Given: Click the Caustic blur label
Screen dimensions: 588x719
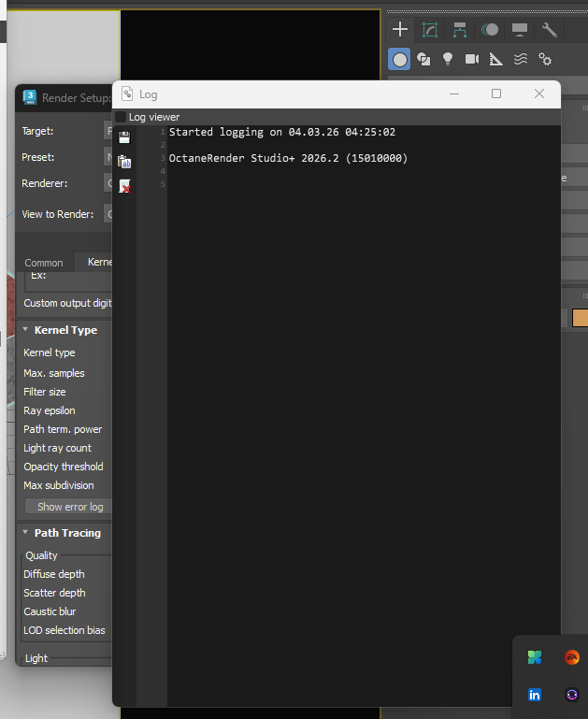Looking at the screenshot, I should (50, 611).
